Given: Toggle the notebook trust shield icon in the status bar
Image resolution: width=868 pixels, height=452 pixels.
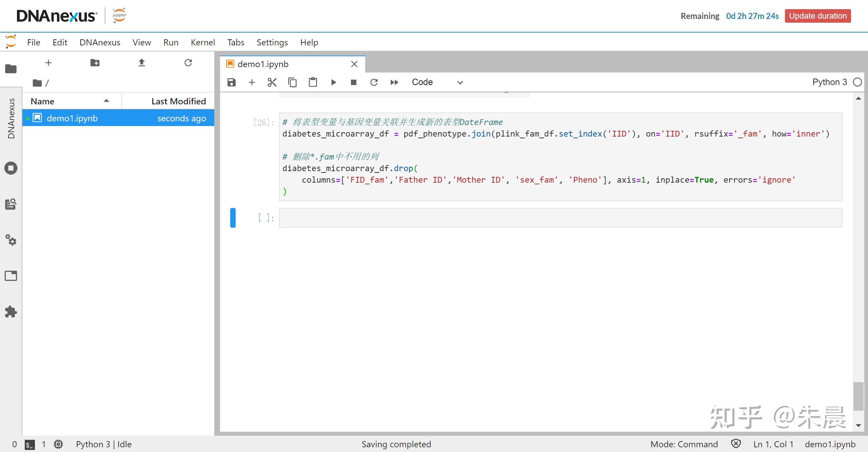Looking at the screenshot, I should [736, 444].
